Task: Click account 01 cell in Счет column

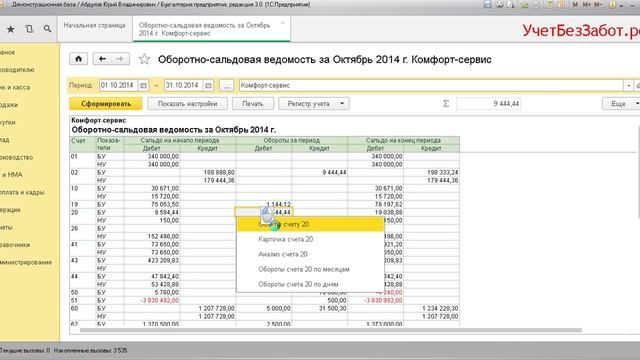Action: 83,156
